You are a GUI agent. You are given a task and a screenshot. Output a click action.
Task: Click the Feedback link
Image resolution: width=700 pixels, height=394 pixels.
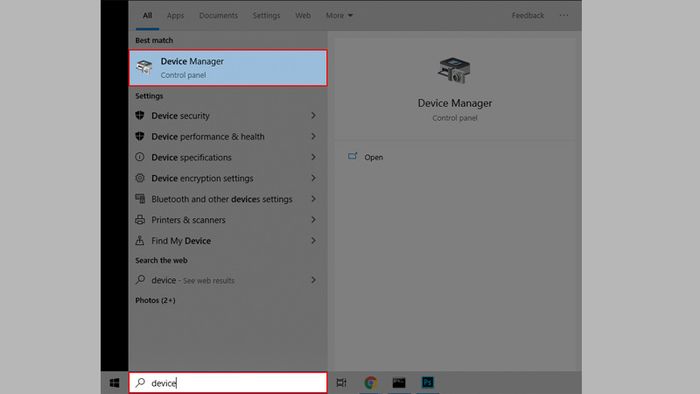[528, 16]
